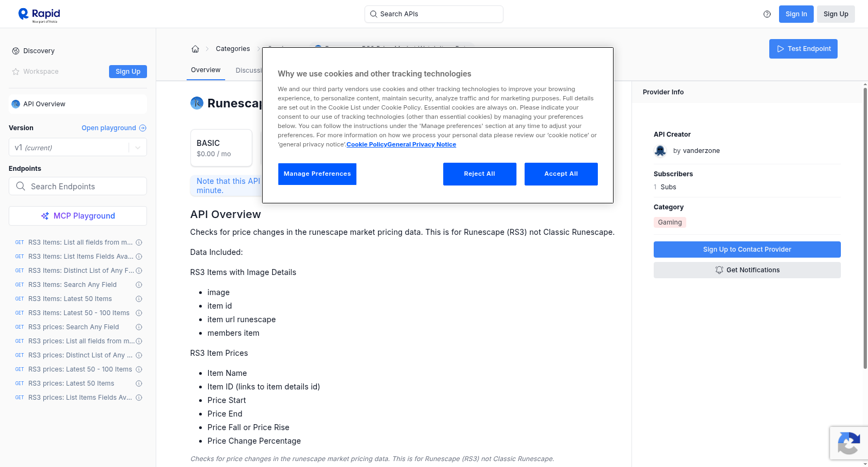Click the vanderzone creator avatar
This screenshot has width=868, height=467.
[660, 151]
